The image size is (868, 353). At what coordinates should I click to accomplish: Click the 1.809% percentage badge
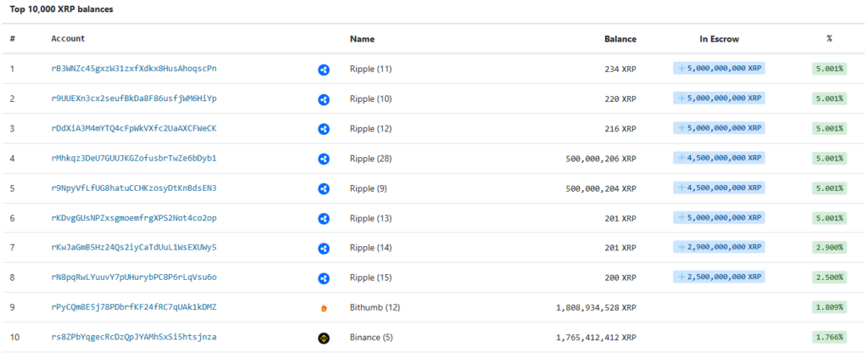tap(828, 307)
